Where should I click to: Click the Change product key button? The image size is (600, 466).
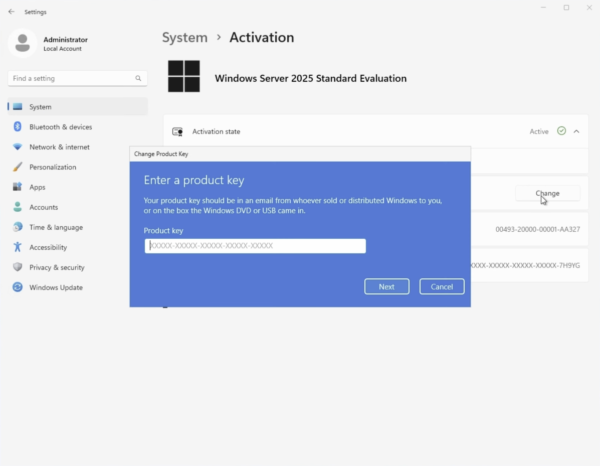[x=548, y=193]
